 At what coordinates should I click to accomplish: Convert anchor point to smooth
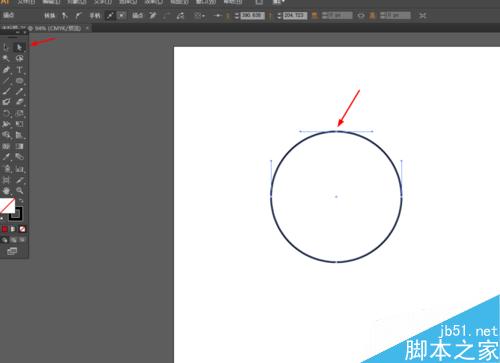coord(78,15)
